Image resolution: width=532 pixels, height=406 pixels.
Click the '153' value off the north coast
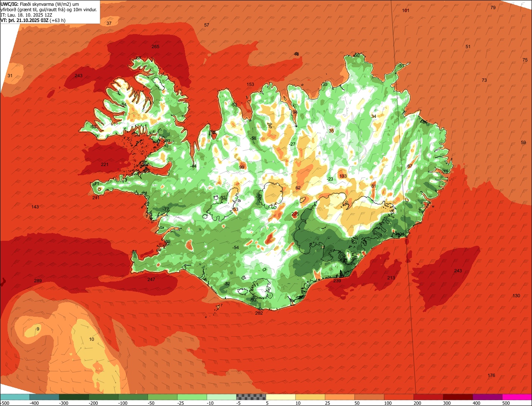tap(250, 84)
